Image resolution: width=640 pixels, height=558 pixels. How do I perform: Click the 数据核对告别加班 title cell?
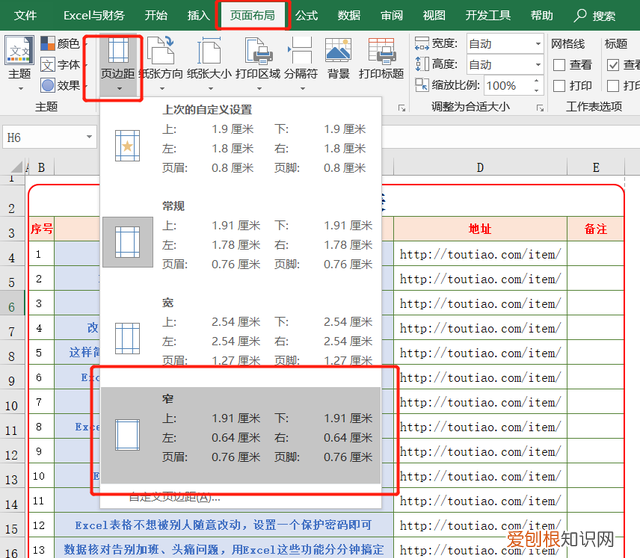pos(224,549)
